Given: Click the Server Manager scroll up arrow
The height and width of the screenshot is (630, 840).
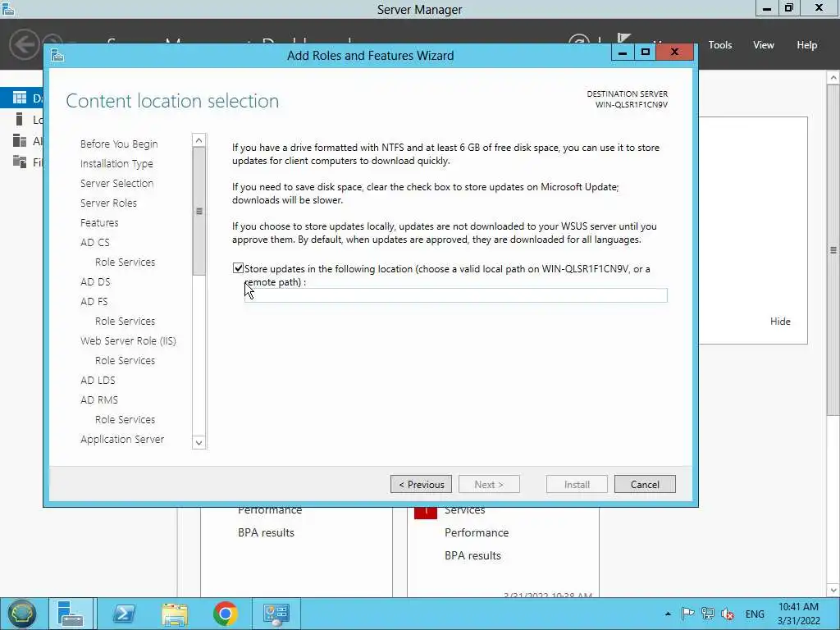Looking at the screenshot, I should click(833, 78).
